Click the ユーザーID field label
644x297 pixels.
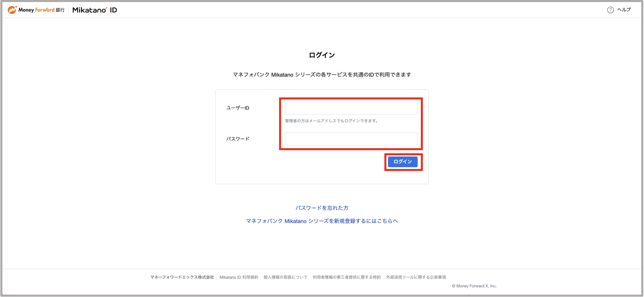[x=238, y=108]
